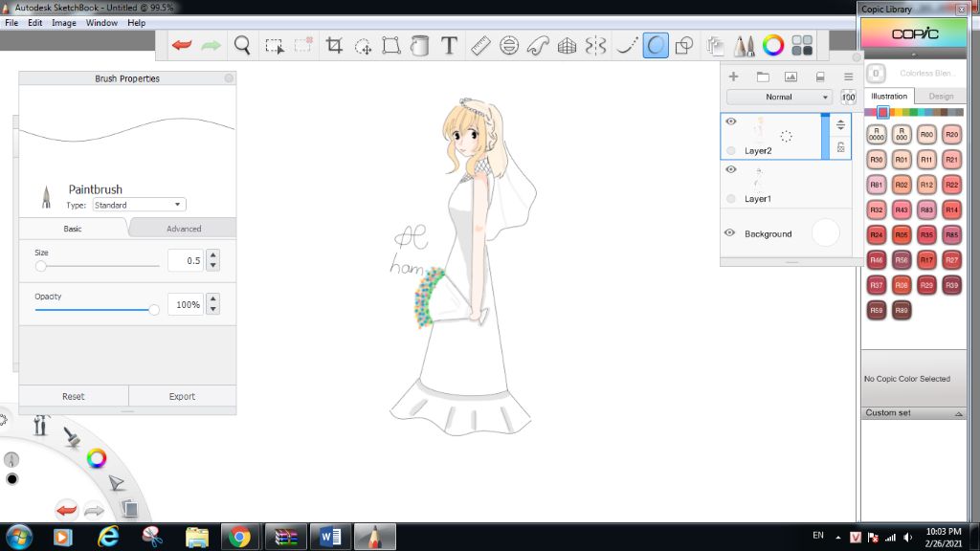
Task: Add a new layer with the plus icon
Action: point(734,77)
